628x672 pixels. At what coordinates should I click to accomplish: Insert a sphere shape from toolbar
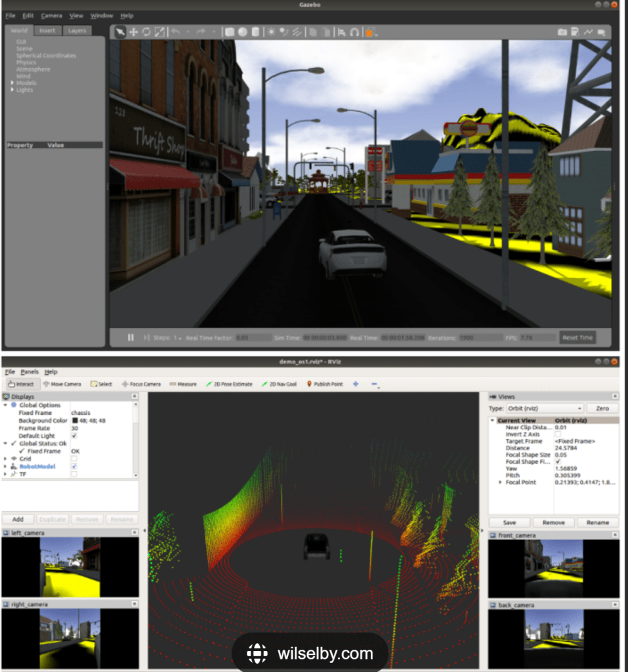242,31
